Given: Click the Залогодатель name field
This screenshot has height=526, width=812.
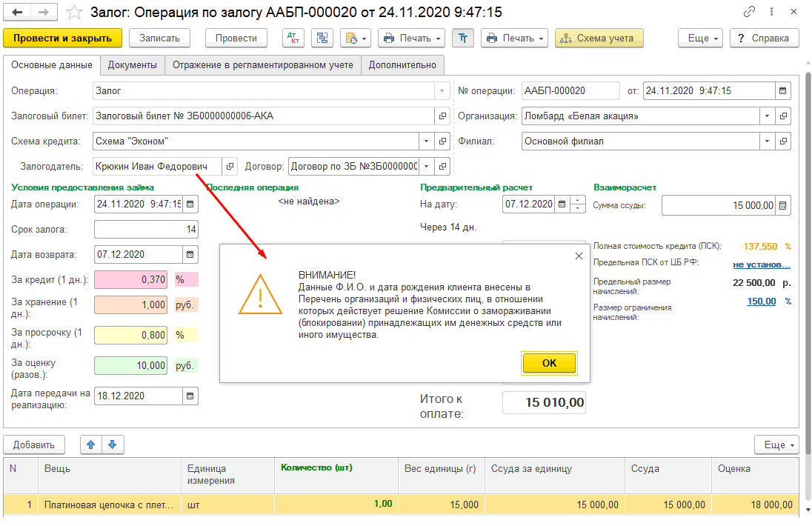Looking at the screenshot, I should (x=157, y=166).
